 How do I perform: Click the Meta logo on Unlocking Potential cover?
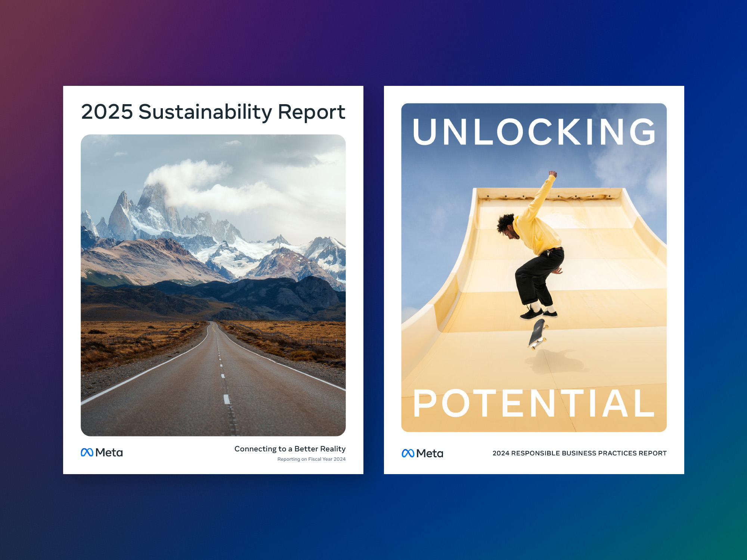click(x=422, y=453)
